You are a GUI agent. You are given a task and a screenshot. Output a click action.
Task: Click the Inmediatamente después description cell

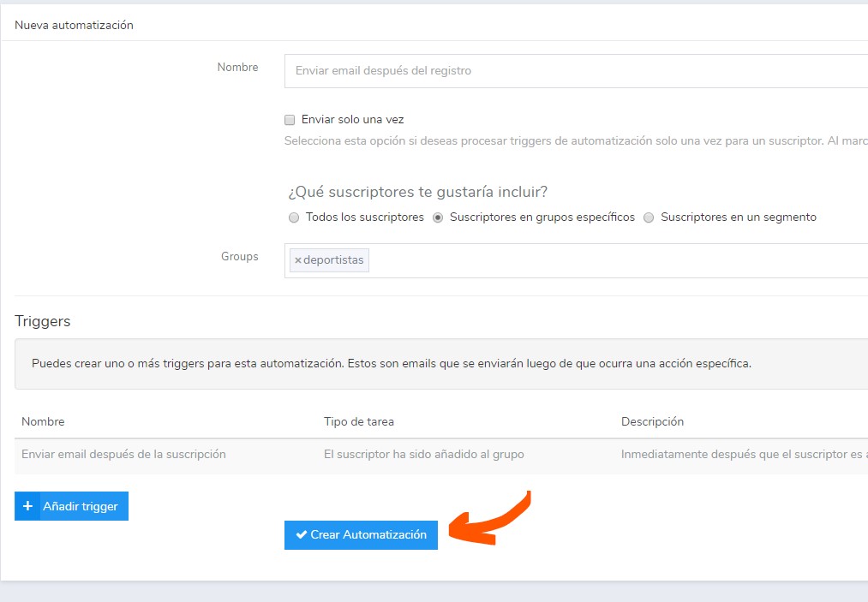click(x=744, y=454)
